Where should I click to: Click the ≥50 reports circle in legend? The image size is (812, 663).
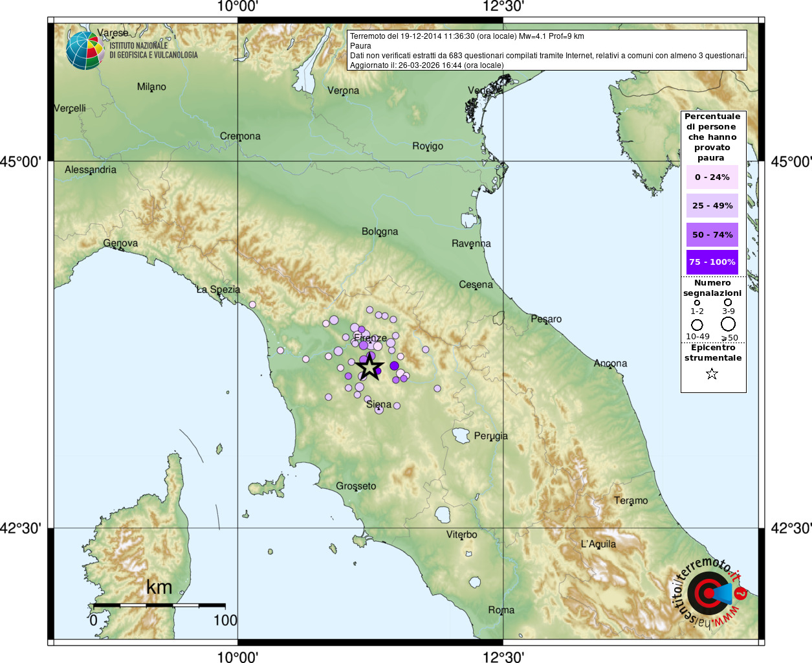(729, 324)
